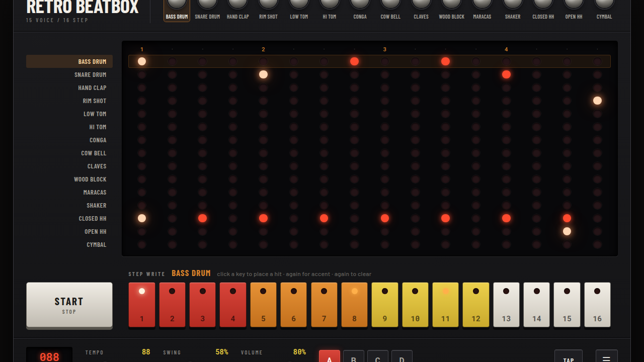This screenshot has width=644, height=362.
Task: Select the Maracas voice pad
Action: point(482,10)
